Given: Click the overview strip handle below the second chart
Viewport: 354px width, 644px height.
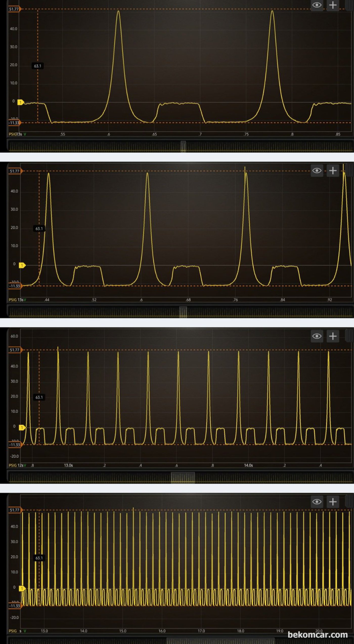Looking at the screenshot, I should click(x=183, y=312).
